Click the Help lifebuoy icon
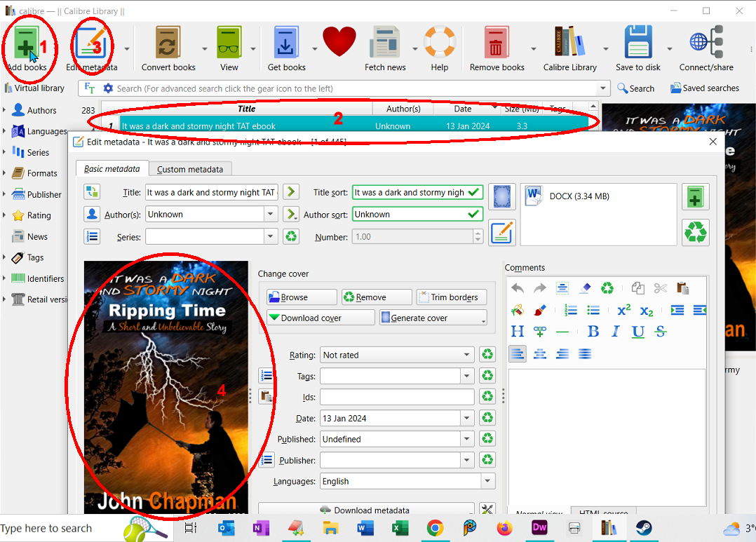The image size is (756, 542). pos(440,43)
